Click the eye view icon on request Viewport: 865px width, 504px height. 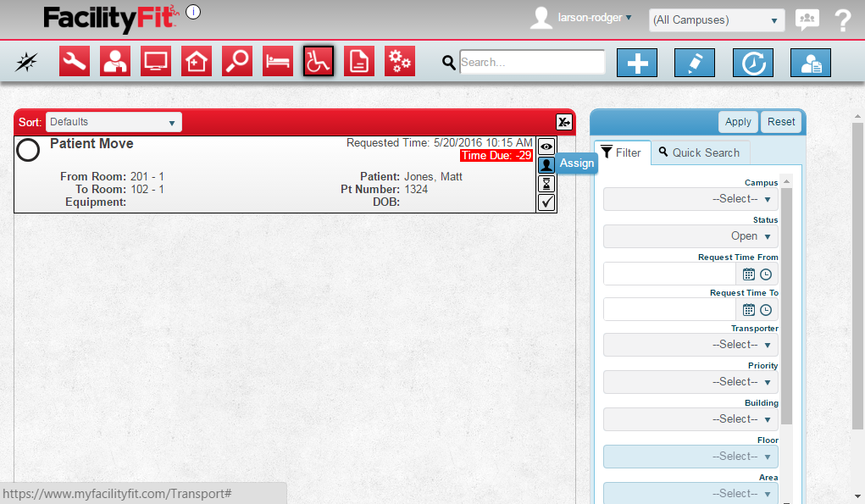click(546, 146)
